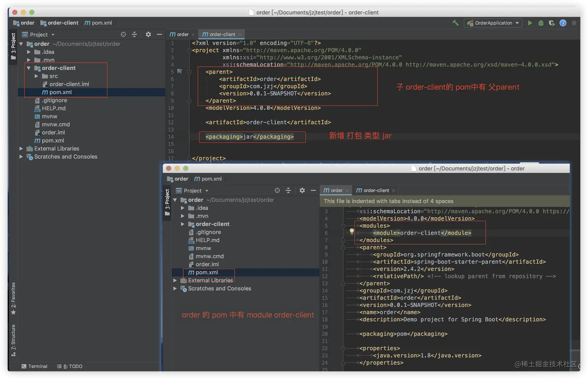This screenshot has width=588, height=379.
Task: Collapse the order-client folder in top tree
Action: pyautogui.click(x=29, y=68)
